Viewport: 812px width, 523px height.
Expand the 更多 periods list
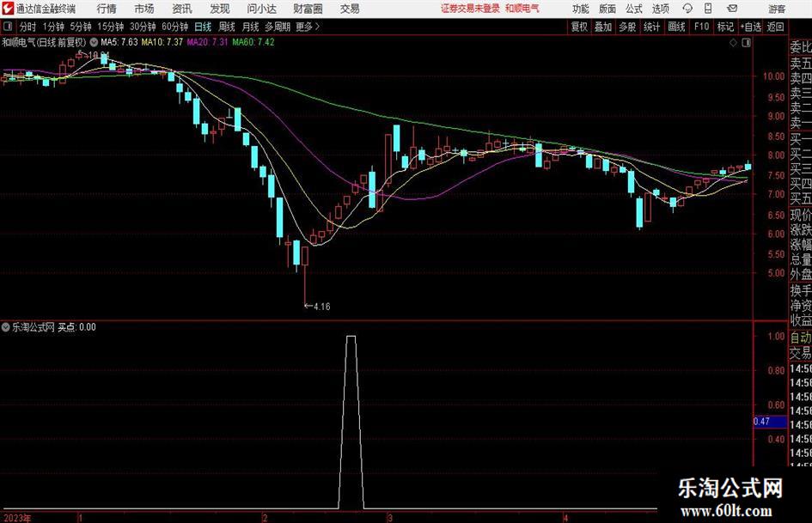(x=308, y=27)
